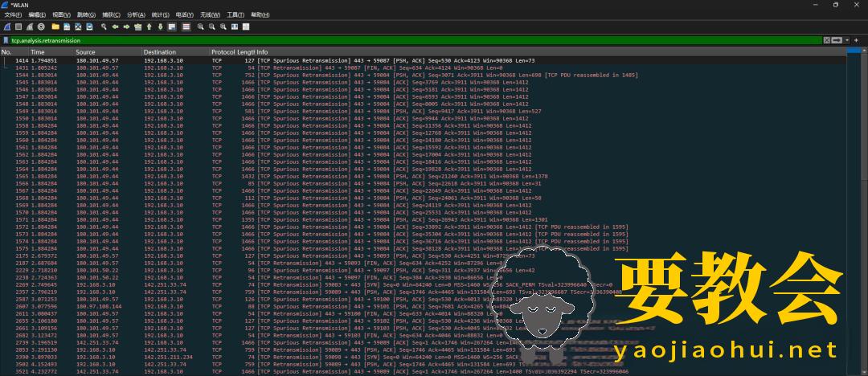Select packet number 1414
868x376 pixels.
tap(424, 59)
